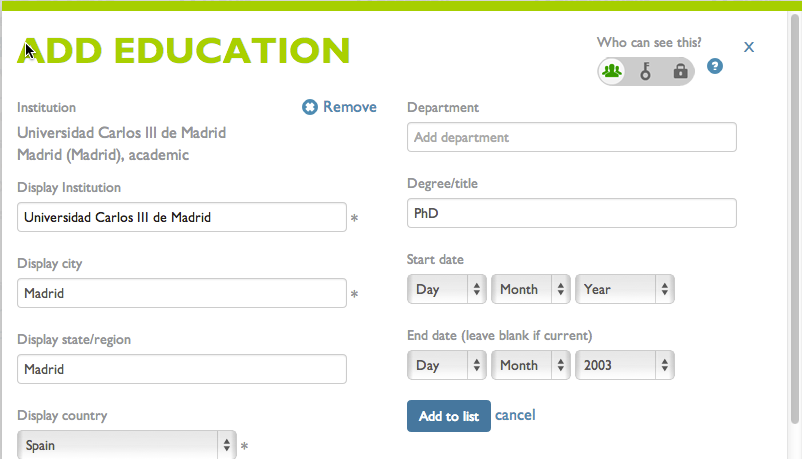Close the Add Education dialog with X
Viewport: 802px width, 459px height.
tap(749, 47)
